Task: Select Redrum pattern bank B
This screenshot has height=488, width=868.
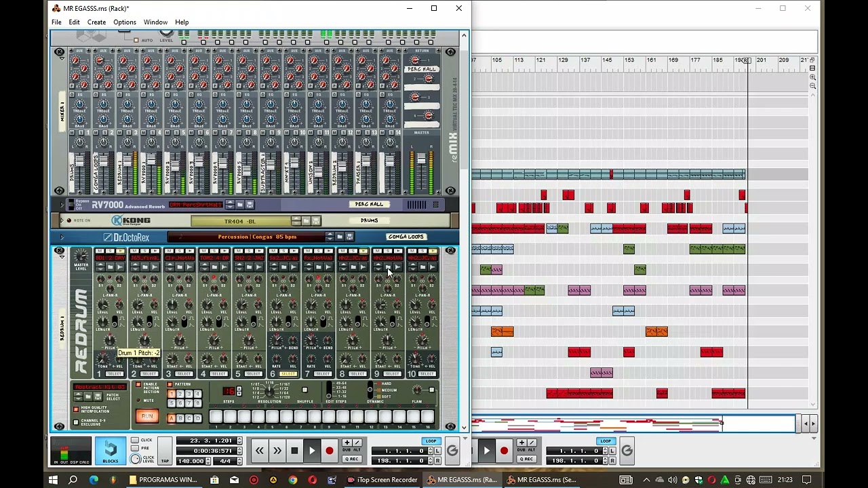Action: 180,418
